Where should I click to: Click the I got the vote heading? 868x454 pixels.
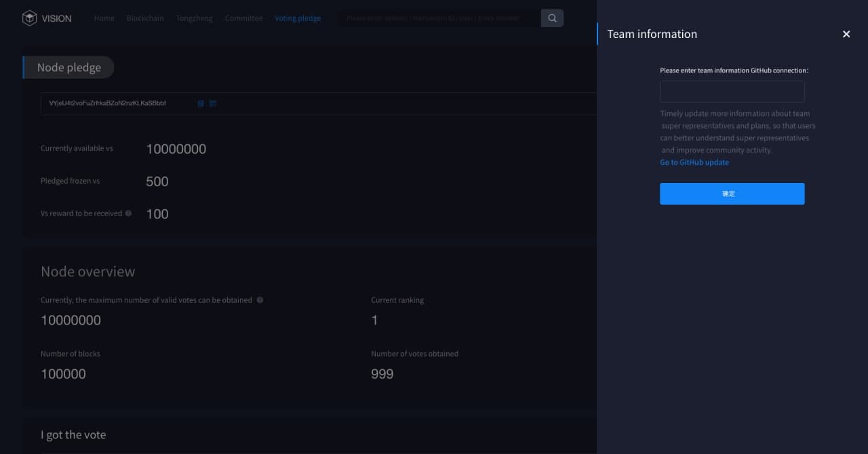tap(73, 435)
